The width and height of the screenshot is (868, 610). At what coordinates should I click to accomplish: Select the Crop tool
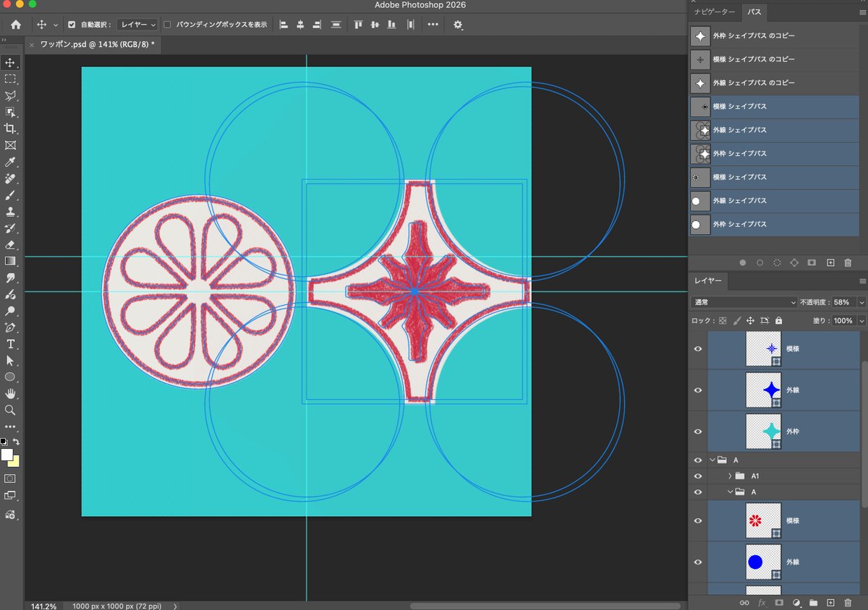10,129
